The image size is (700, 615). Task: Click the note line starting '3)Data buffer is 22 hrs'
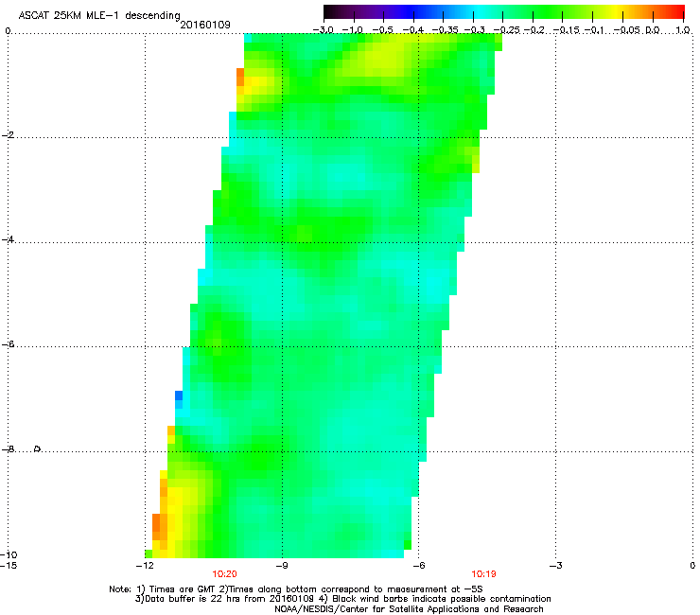coord(342,599)
